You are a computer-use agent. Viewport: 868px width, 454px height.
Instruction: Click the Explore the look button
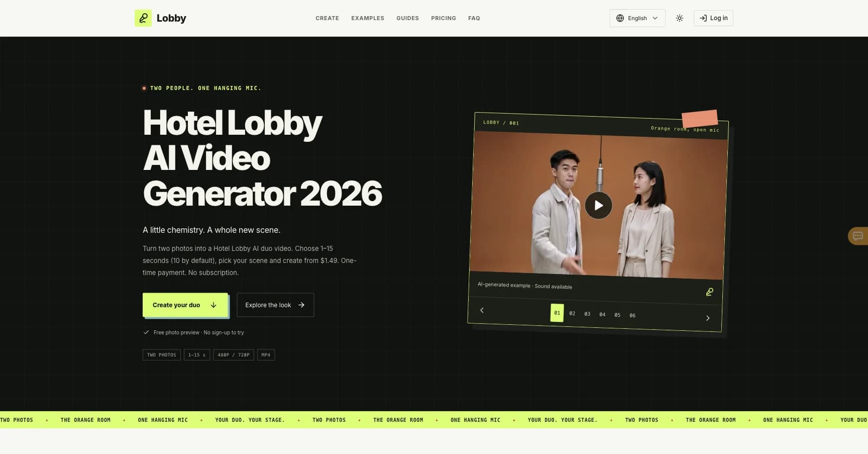click(x=275, y=305)
